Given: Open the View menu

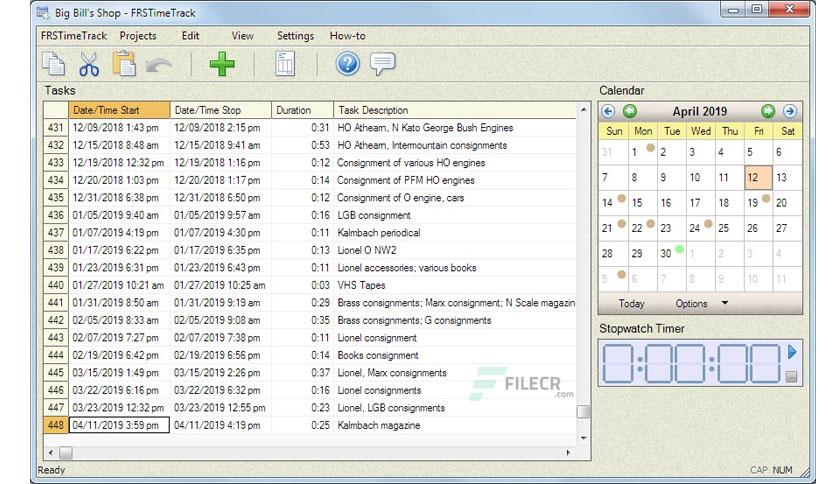Looking at the screenshot, I should (243, 36).
